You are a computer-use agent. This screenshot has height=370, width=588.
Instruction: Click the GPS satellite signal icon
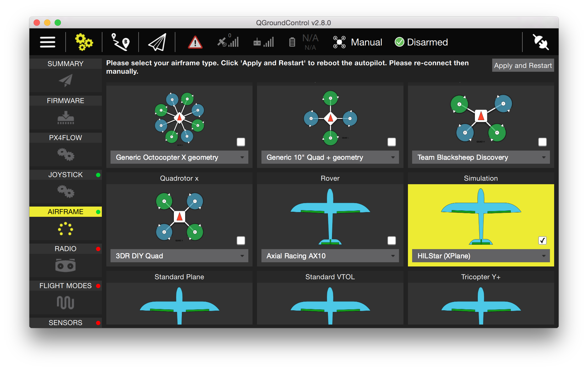[x=228, y=42]
